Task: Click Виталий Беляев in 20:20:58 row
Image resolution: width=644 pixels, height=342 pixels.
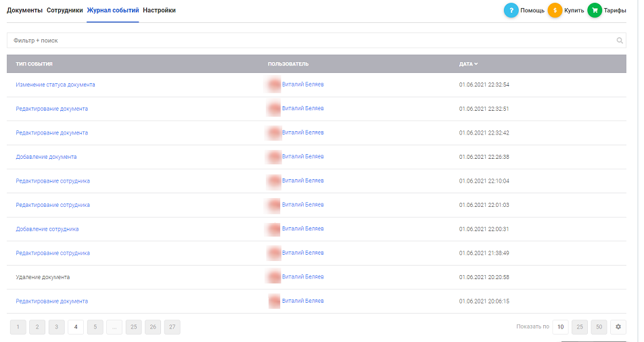Action: pos(302,276)
